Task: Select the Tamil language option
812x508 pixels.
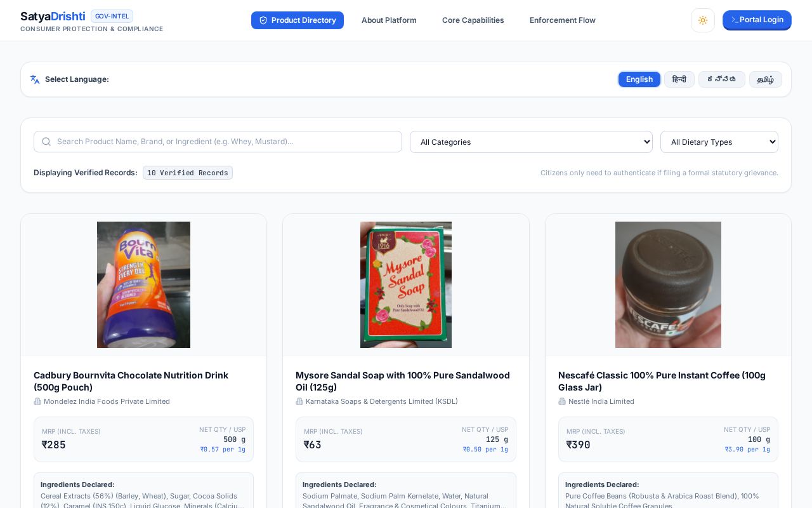Action: [766, 79]
